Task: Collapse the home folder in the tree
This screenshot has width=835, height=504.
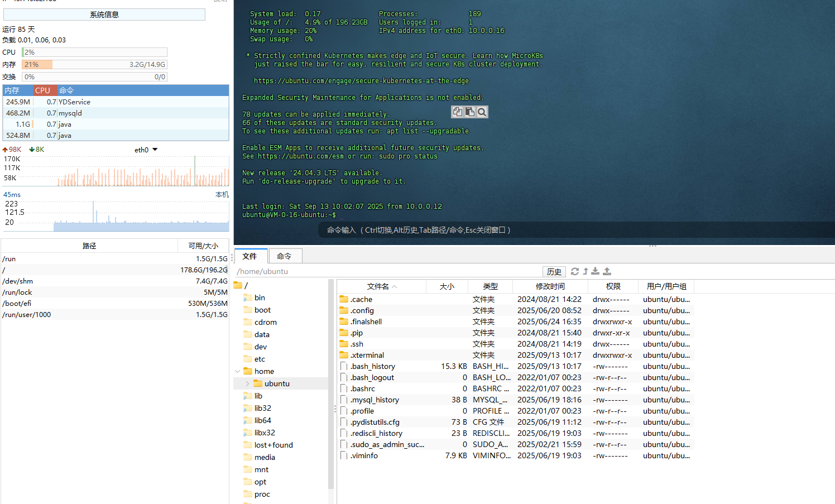Action: click(x=238, y=371)
